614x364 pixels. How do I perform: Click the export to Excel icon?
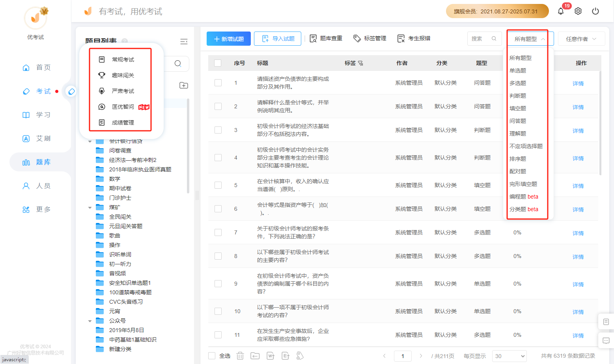click(x=286, y=356)
